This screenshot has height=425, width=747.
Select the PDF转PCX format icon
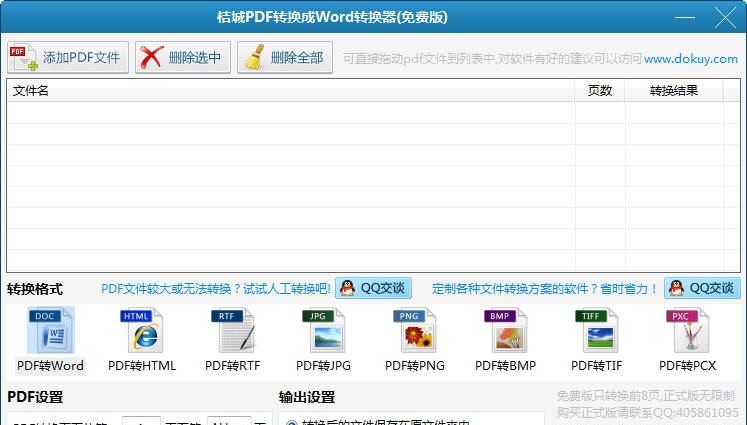(x=687, y=340)
